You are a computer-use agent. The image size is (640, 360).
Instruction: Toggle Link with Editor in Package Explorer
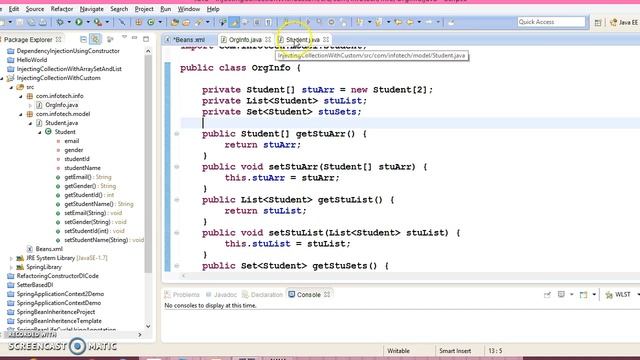click(95, 39)
